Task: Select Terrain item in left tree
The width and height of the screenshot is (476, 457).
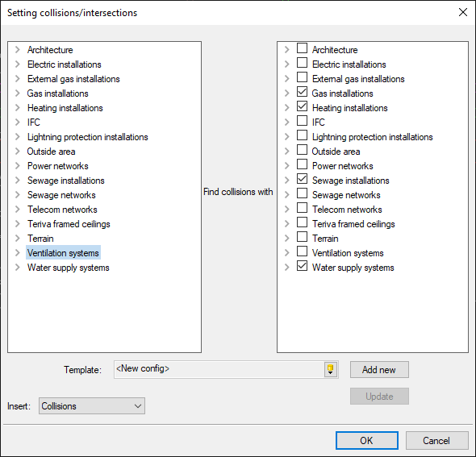Action: (40, 239)
